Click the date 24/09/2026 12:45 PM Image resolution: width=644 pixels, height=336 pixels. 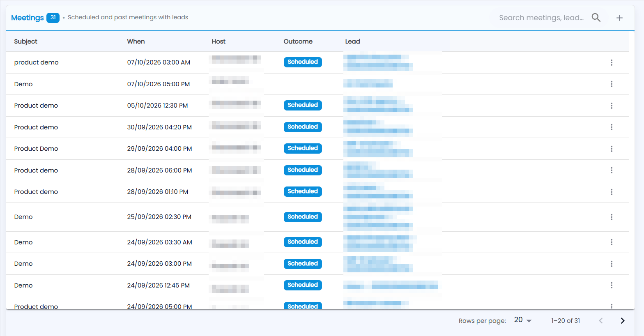[x=158, y=285]
